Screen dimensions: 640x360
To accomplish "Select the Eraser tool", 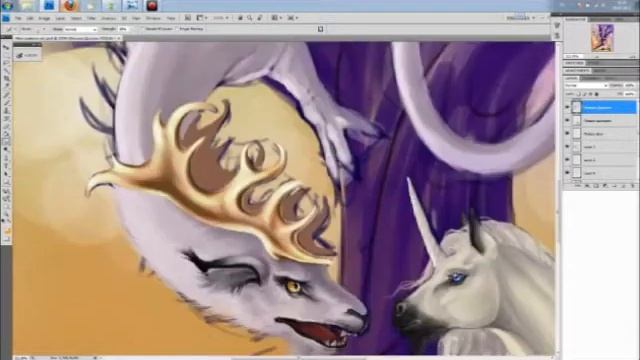I will coord(7,127).
